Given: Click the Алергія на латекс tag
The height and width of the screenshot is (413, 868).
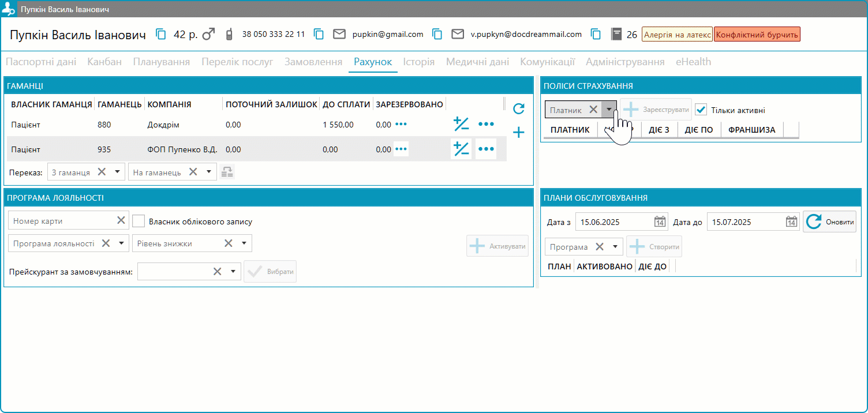Looking at the screenshot, I should pos(677,35).
